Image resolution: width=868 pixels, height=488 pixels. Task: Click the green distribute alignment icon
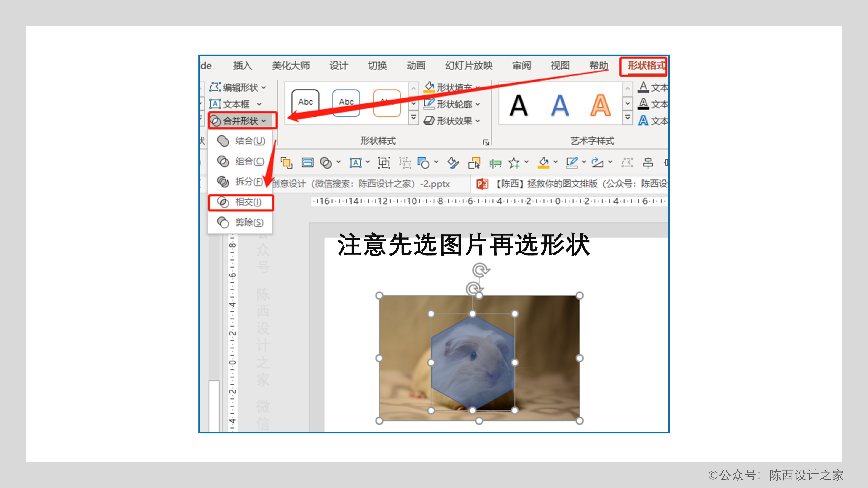[495, 163]
